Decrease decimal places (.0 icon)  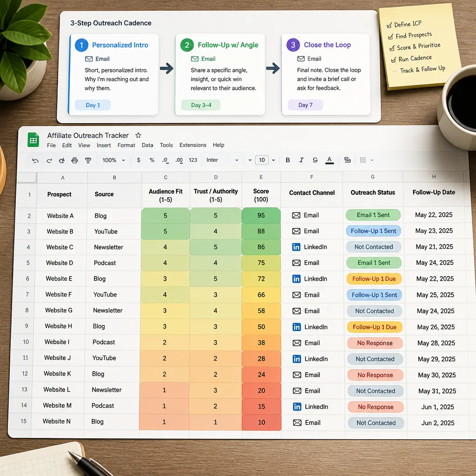point(165,160)
